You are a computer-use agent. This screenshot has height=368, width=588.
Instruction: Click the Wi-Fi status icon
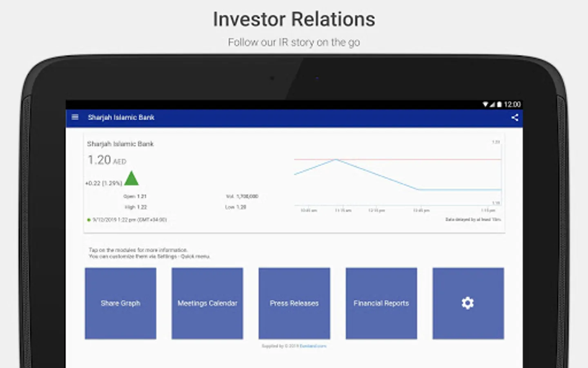pos(485,105)
